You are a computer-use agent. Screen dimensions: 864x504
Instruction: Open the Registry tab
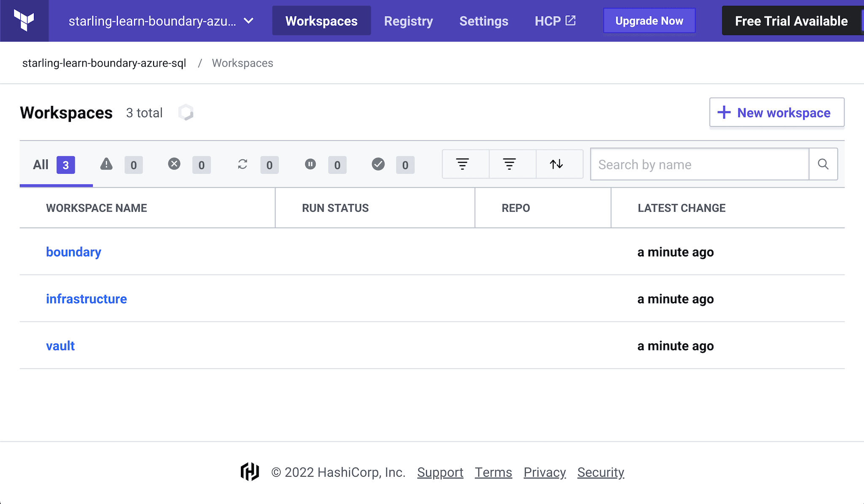click(x=408, y=21)
